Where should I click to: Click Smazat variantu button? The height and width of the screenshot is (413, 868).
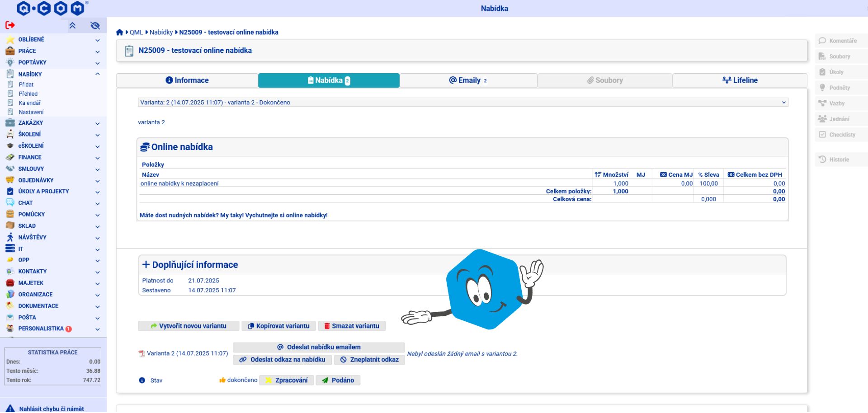[352, 326]
